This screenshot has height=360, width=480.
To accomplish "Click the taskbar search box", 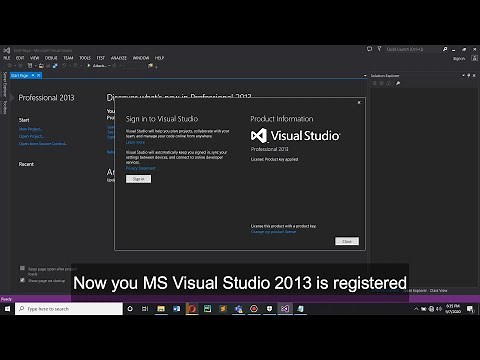I will (69, 309).
